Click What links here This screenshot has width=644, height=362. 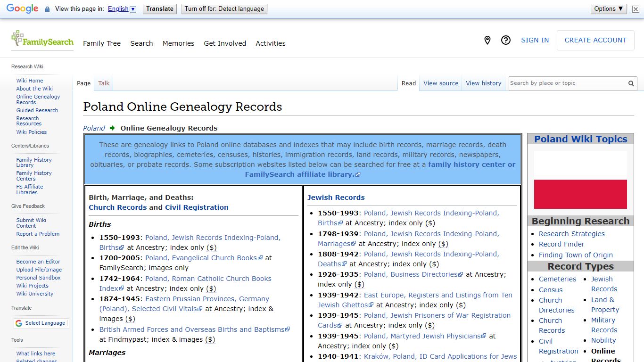[36, 354]
